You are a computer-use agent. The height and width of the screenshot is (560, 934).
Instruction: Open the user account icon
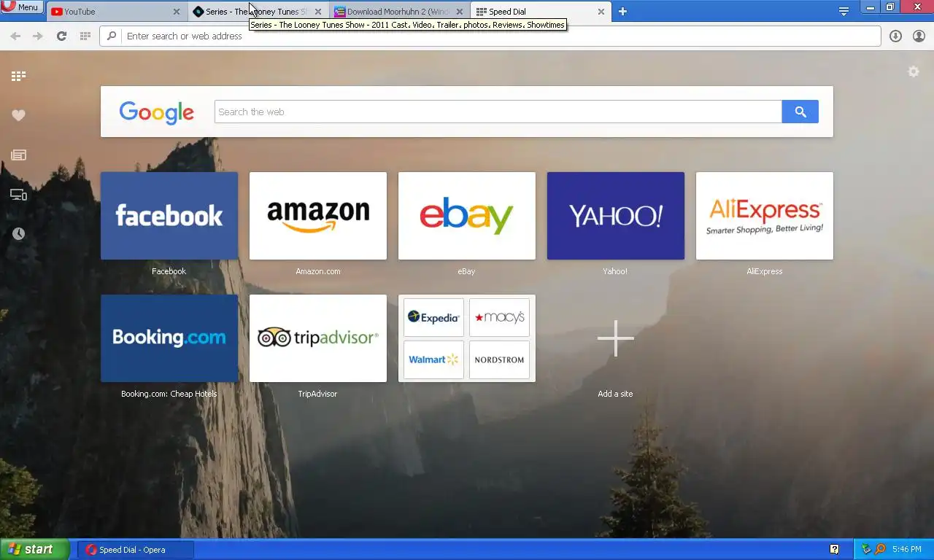919,36
